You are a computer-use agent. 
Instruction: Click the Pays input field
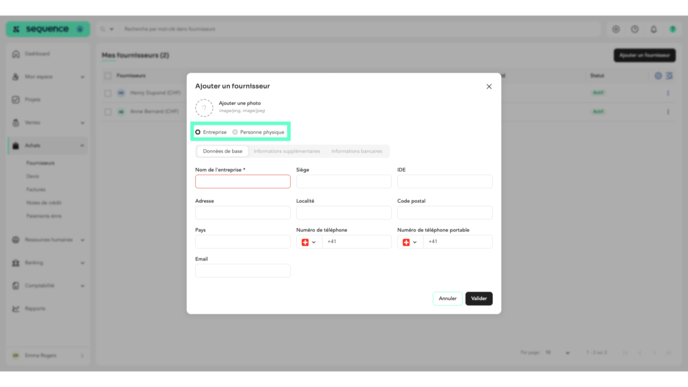point(243,242)
